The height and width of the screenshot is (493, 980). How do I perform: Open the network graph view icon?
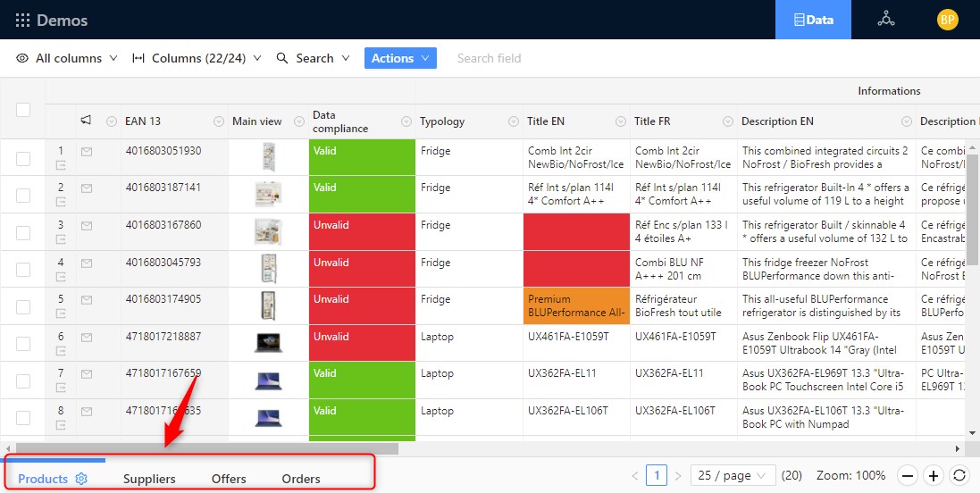pyautogui.click(x=885, y=20)
